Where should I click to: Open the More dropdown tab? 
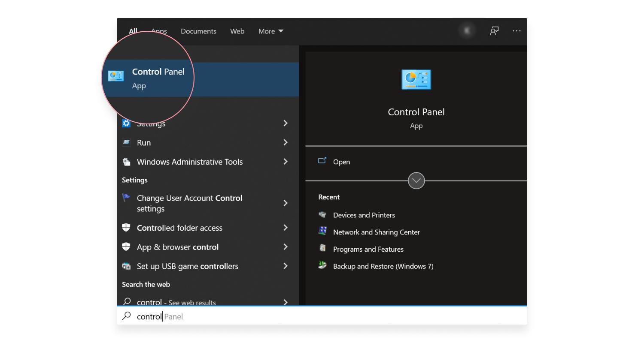(271, 31)
